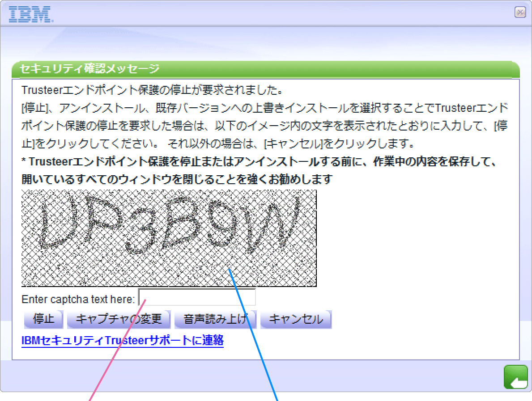
Task: Click the 停止 button
Action: point(43,319)
